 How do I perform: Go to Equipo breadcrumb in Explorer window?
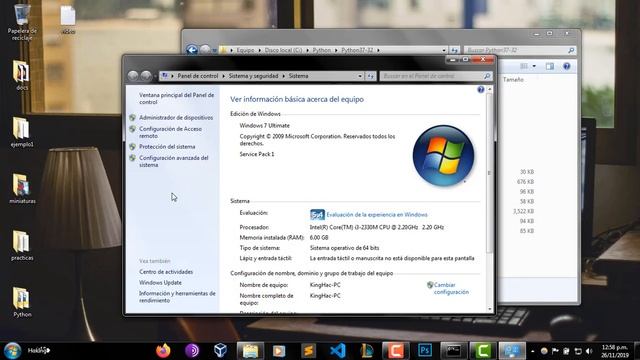coord(245,50)
